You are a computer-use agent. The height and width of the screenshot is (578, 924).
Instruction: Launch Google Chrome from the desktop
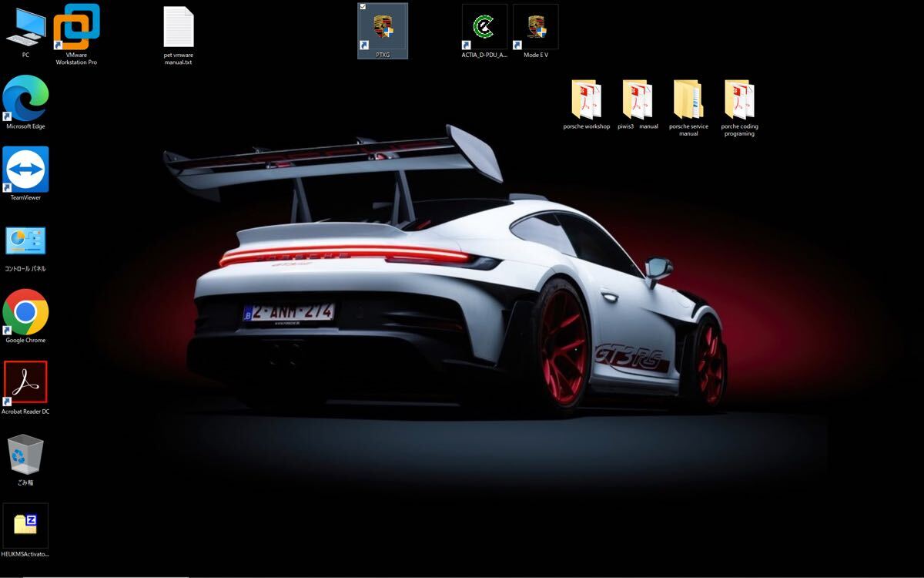[x=25, y=313]
